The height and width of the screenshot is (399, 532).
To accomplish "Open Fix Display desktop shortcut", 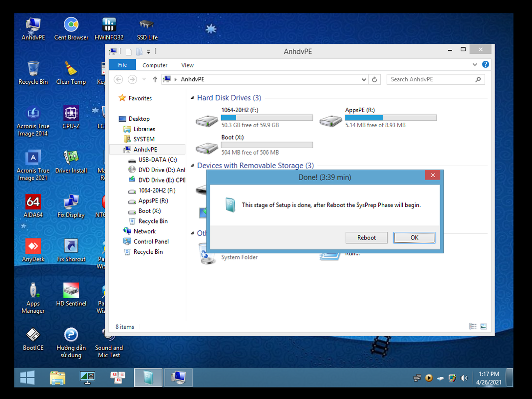I will point(71,206).
